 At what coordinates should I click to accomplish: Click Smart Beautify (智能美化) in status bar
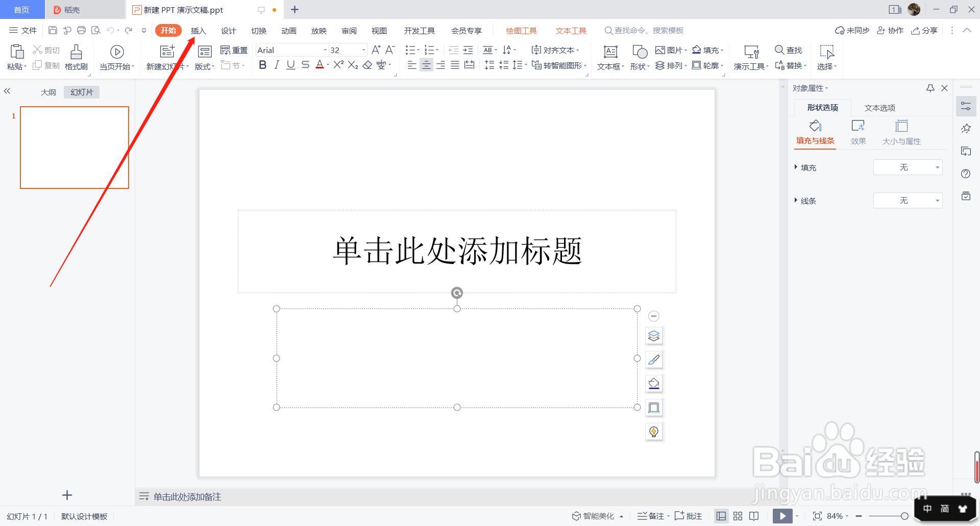pyautogui.click(x=597, y=516)
